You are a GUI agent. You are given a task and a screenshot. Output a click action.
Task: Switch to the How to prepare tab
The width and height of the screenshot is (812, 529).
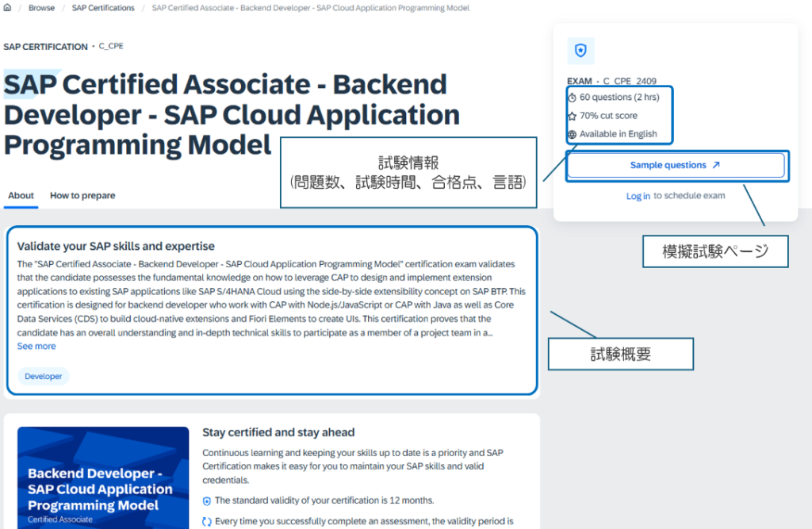pyautogui.click(x=82, y=195)
